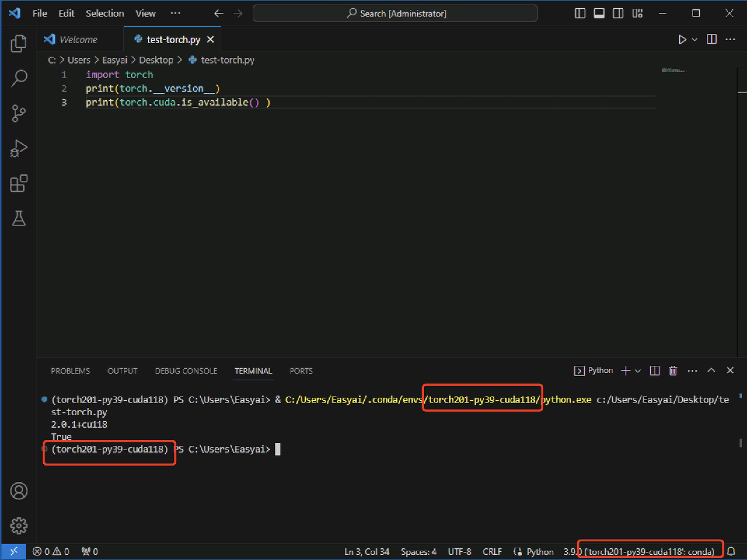Expand the run options dropdown arrow
747x560 pixels.
coord(695,39)
